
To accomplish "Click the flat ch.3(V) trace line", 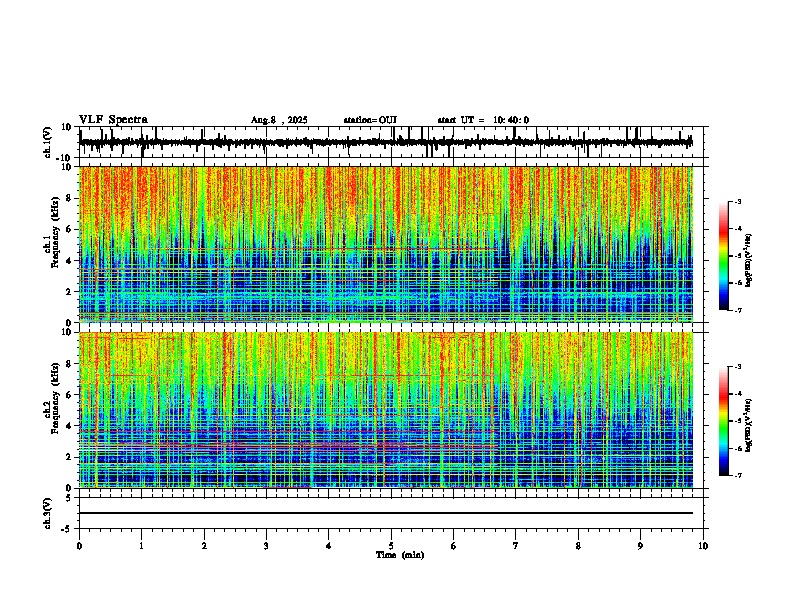I will [x=386, y=513].
